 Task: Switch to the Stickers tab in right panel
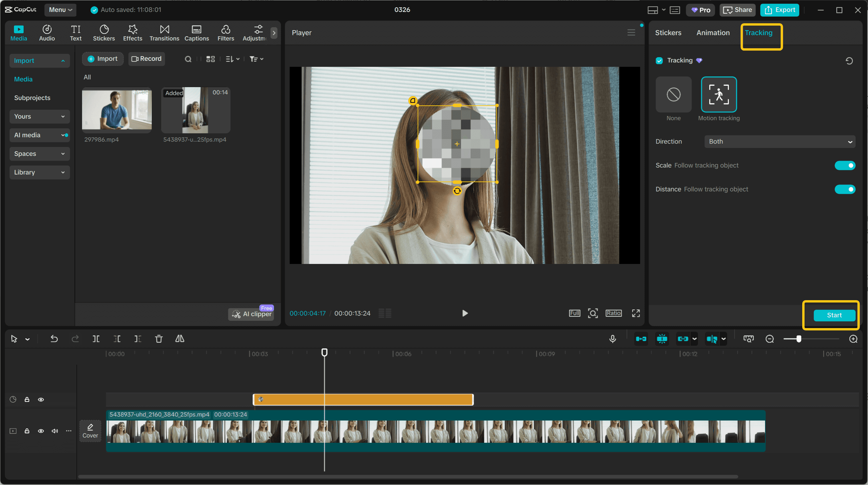coord(668,33)
